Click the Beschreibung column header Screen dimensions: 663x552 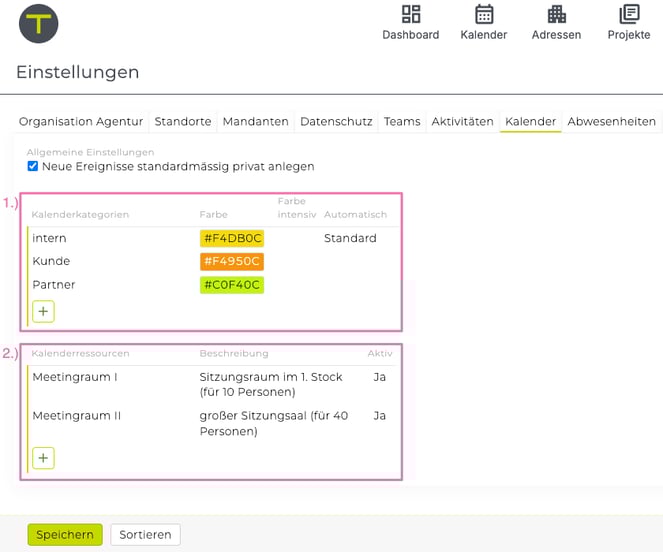click(234, 353)
